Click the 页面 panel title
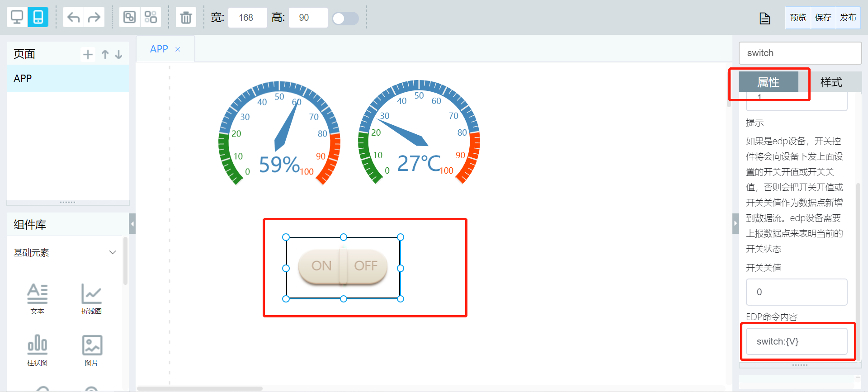868x392 pixels. 24,54
